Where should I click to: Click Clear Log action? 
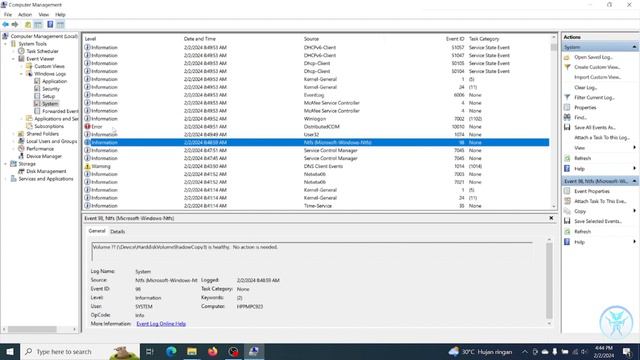click(x=585, y=87)
